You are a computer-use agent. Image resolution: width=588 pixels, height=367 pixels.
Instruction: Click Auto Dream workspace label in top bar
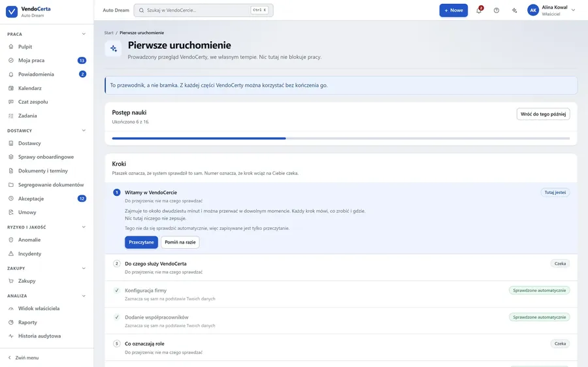pos(116,10)
